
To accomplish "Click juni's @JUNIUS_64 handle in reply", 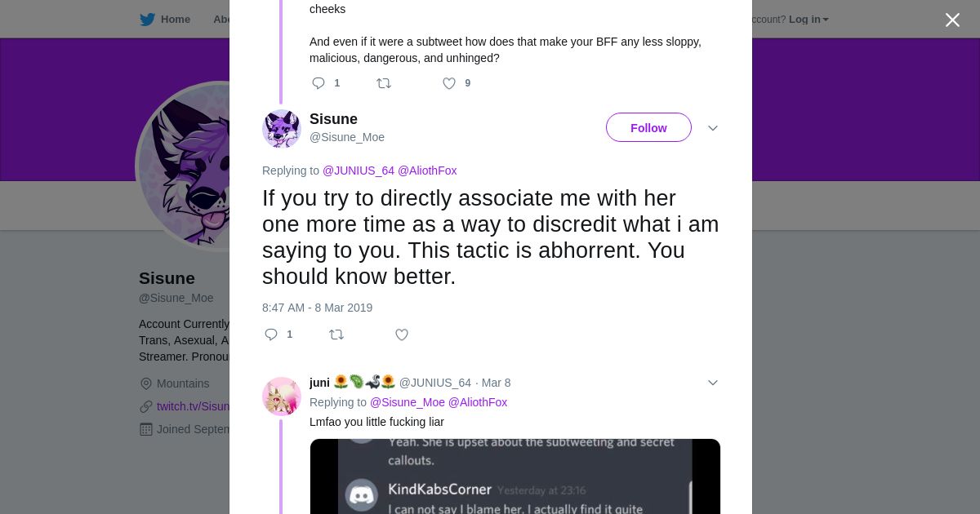I will click(x=434, y=383).
